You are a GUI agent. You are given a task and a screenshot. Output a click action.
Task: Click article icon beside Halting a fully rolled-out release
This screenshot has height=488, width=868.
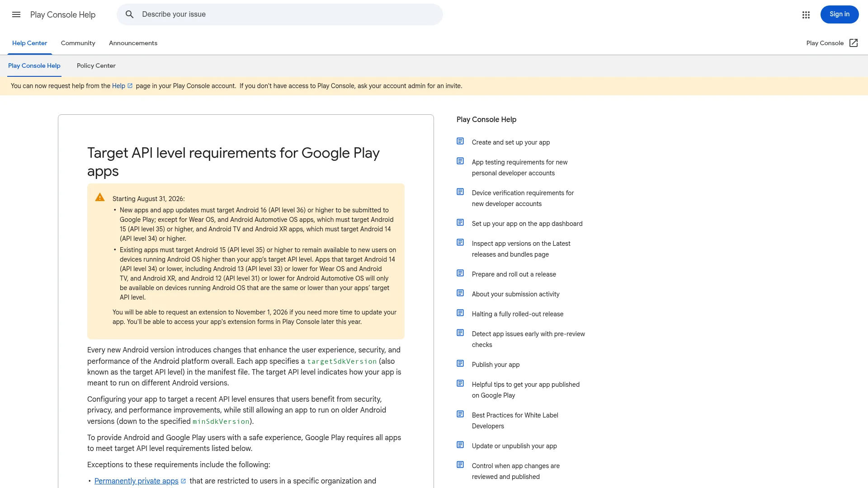[460, 313]
